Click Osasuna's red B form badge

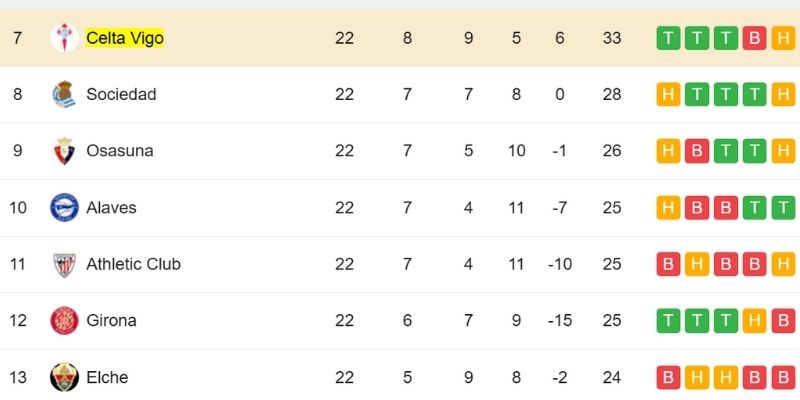tap(697, 151)
